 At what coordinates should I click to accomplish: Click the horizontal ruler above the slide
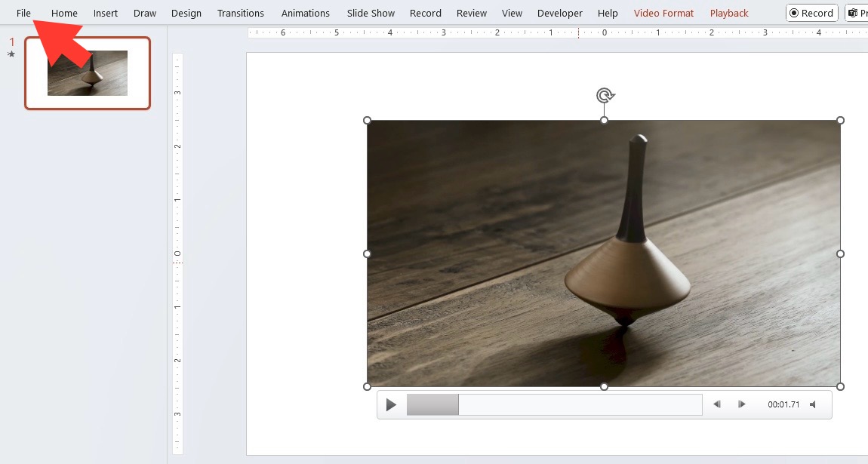[x=558, y=32]
